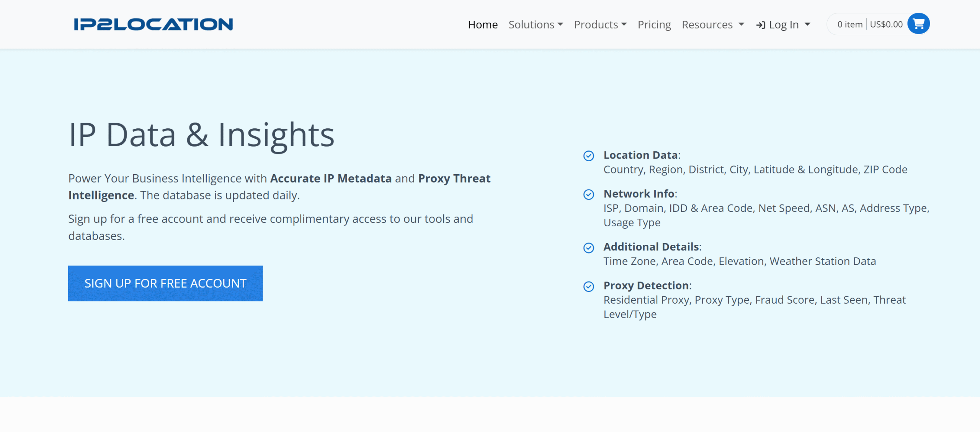Click text listing Country, Region, District
Screen dimensions: 980x432
755,170
